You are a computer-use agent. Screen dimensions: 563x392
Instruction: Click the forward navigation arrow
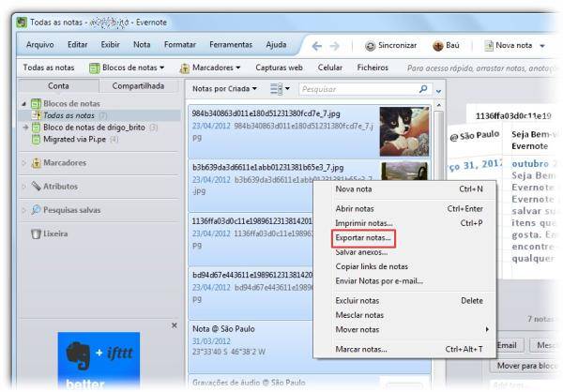335,46
